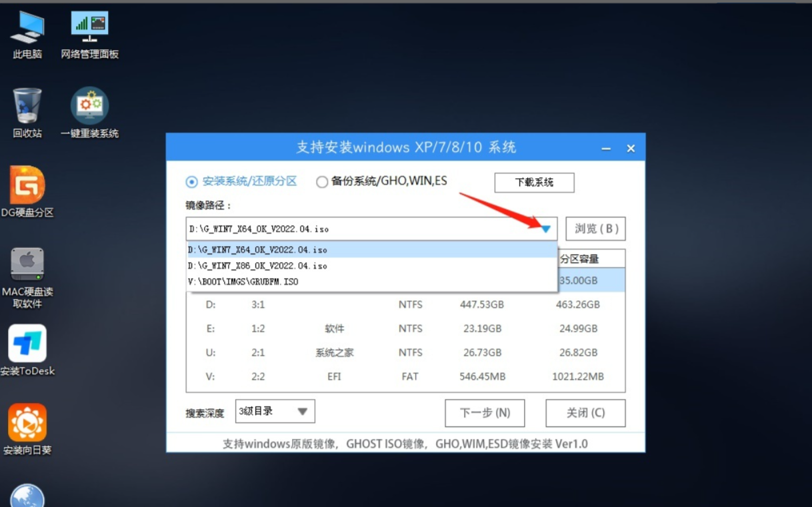The image size is (812, 507).
Task: Select 安装系统/还原分区 radio option
Action: click(241, 181)
